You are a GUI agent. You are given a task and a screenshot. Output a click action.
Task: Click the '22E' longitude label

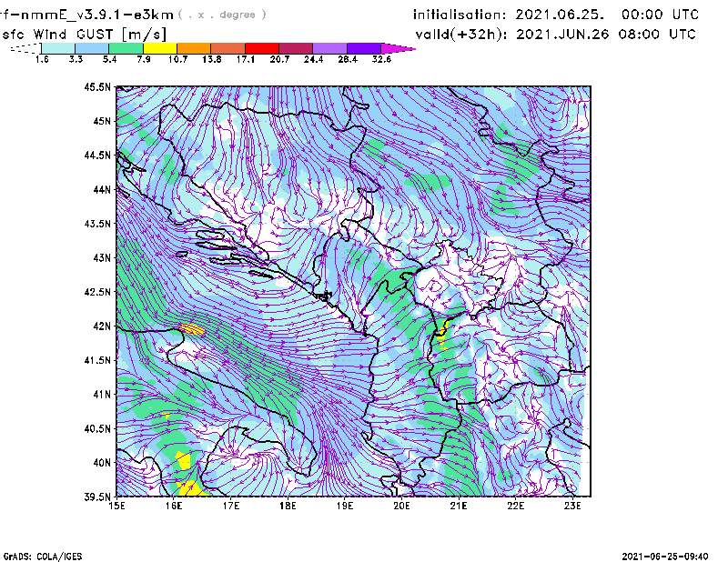click(x=516, y=506)
